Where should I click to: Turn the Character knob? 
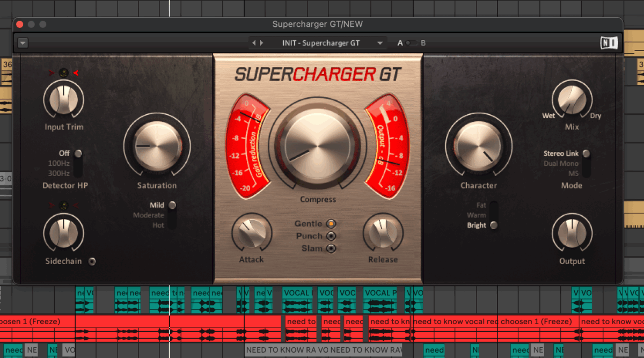pos(479,146)
